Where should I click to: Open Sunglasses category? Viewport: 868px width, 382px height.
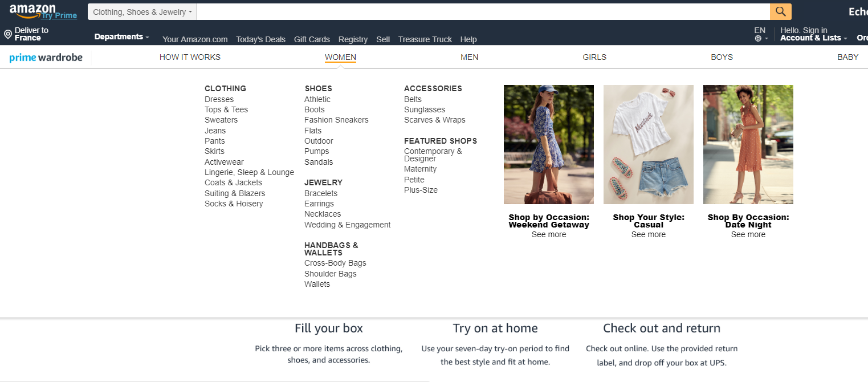[425, 109]
